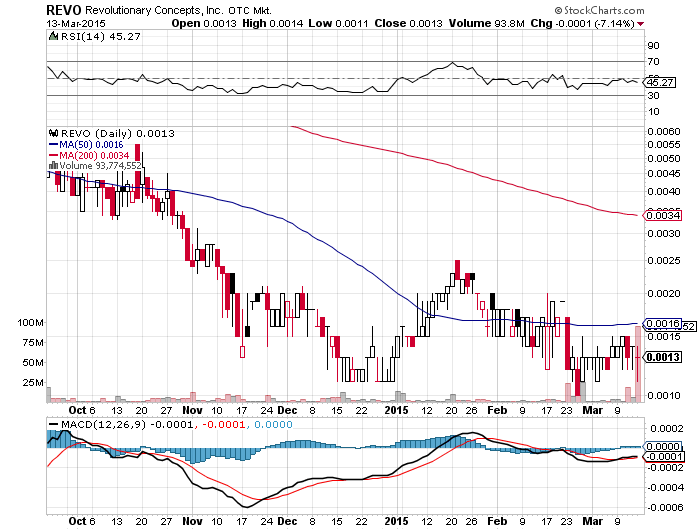Click the 25M volume axis label
The width and height of the screenshot is (700, 530).
[x=33, y=383]
